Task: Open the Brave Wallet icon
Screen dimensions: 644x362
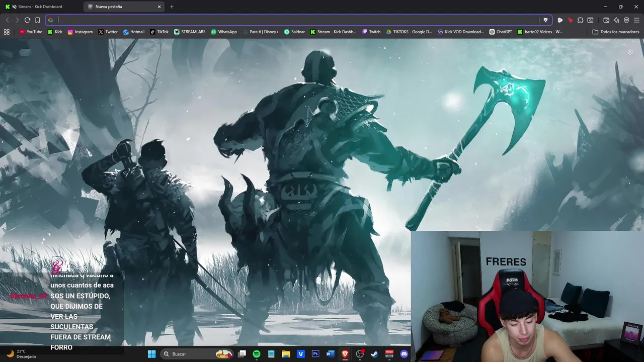Action: coord(606,20)
